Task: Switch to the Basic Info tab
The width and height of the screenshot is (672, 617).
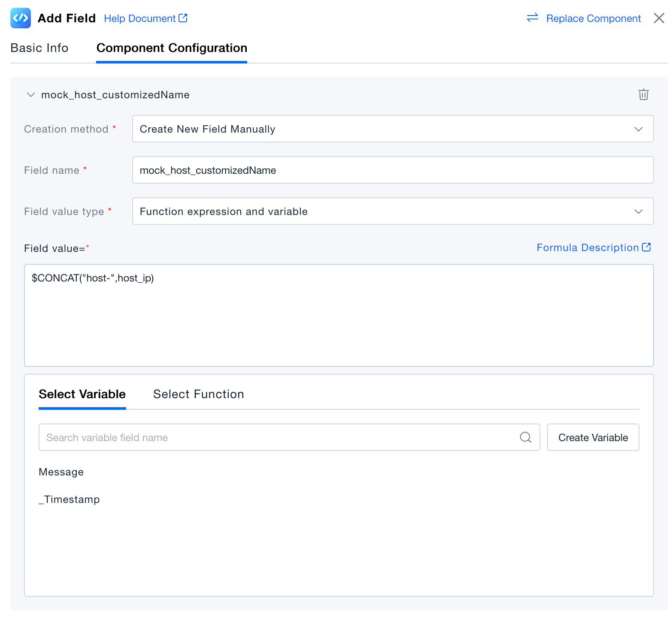Action: [39, 48]
